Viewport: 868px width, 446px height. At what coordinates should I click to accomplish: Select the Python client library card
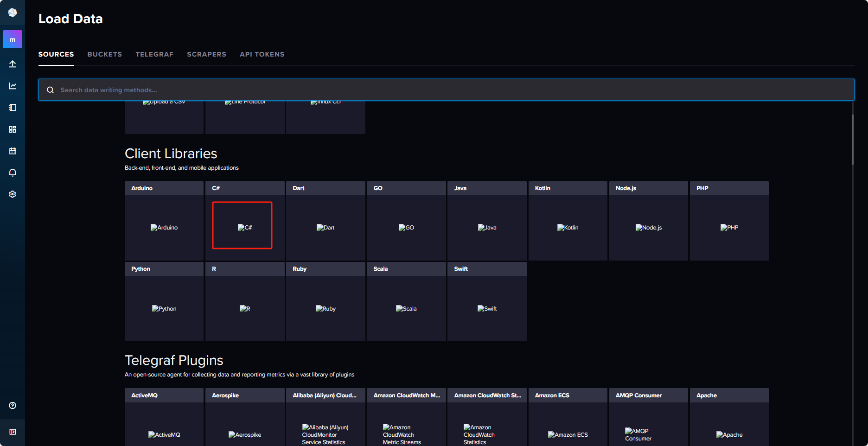pos(164,301)
